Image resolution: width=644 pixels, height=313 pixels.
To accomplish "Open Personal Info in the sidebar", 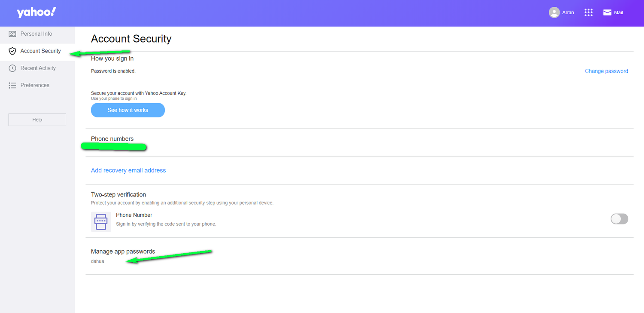I will click(37, 34).
